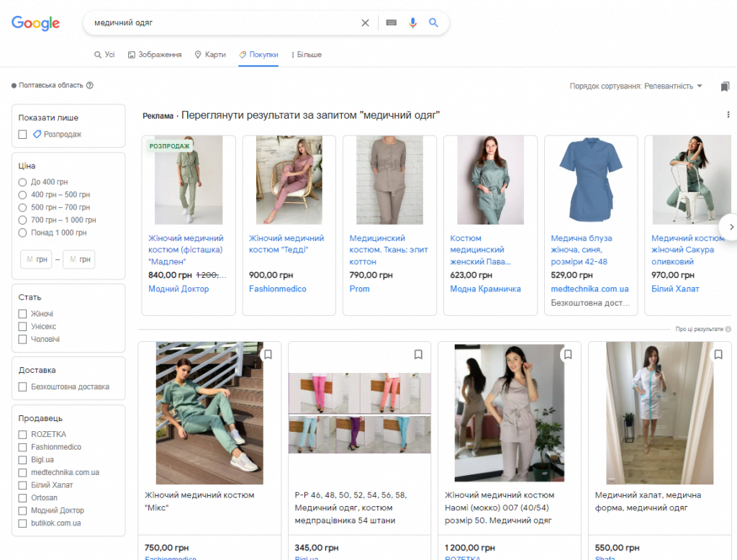Image resolution: width=737 pixels, height=560 pixels.
Task: Bookmark the Медичний халат listing
Action: coord(718,355)
